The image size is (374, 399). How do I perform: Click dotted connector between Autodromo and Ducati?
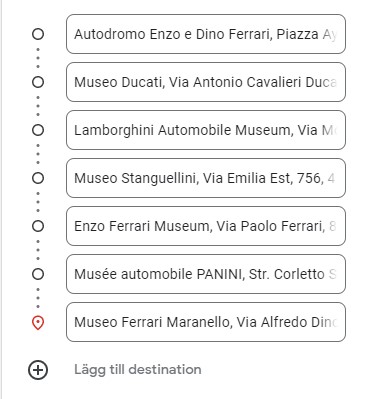38,58
